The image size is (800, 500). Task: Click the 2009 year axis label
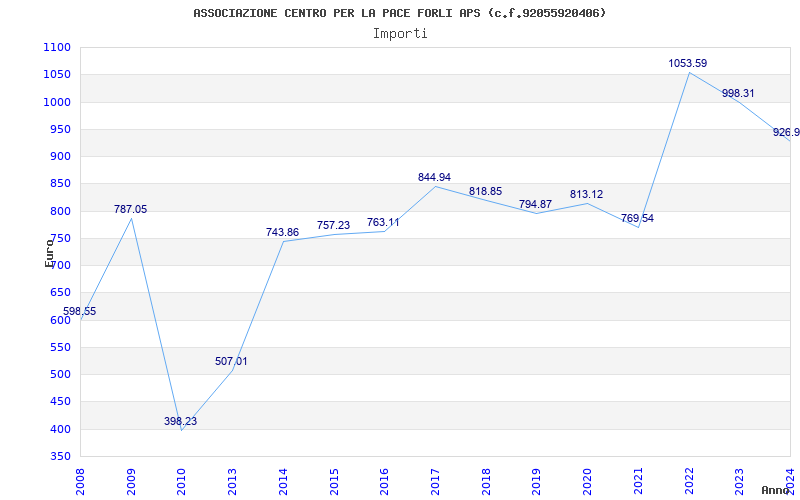pos(131,482)
